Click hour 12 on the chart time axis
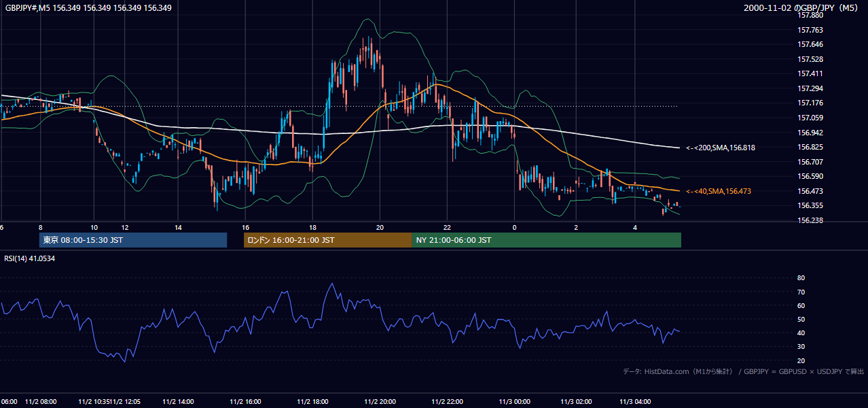Screen dimensions: 868x408 (x=124, y=227)
